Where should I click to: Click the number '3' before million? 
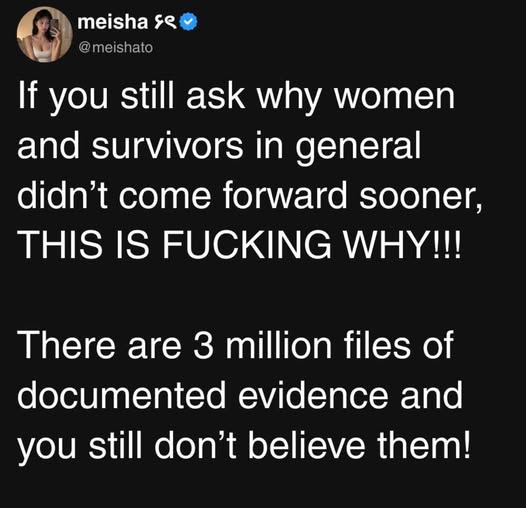203,346
